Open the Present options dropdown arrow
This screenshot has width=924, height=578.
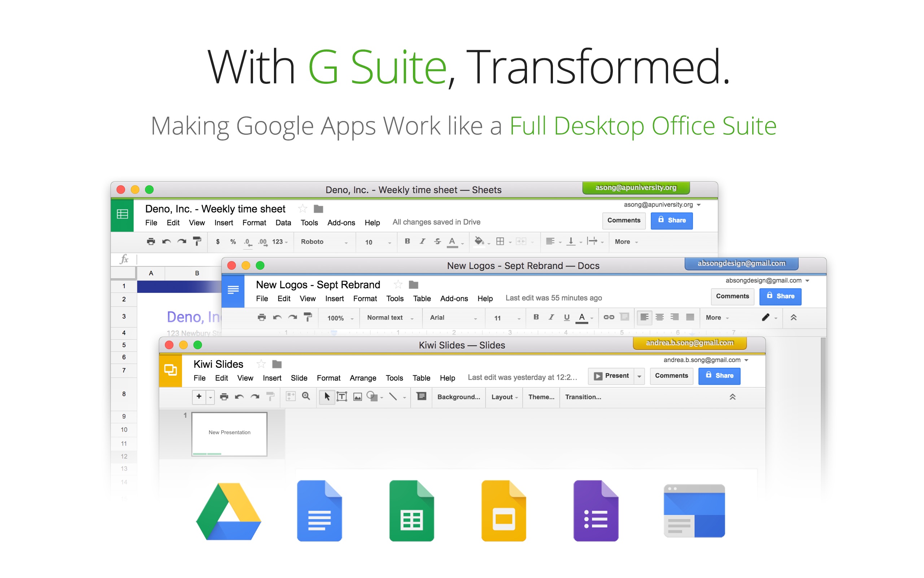(x=639, y=376)
